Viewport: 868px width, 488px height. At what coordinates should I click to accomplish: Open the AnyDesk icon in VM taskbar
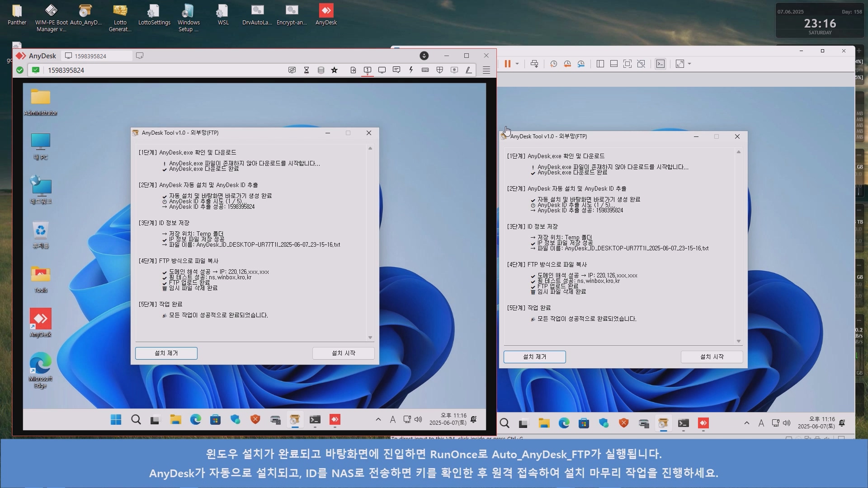pos(703,423)
